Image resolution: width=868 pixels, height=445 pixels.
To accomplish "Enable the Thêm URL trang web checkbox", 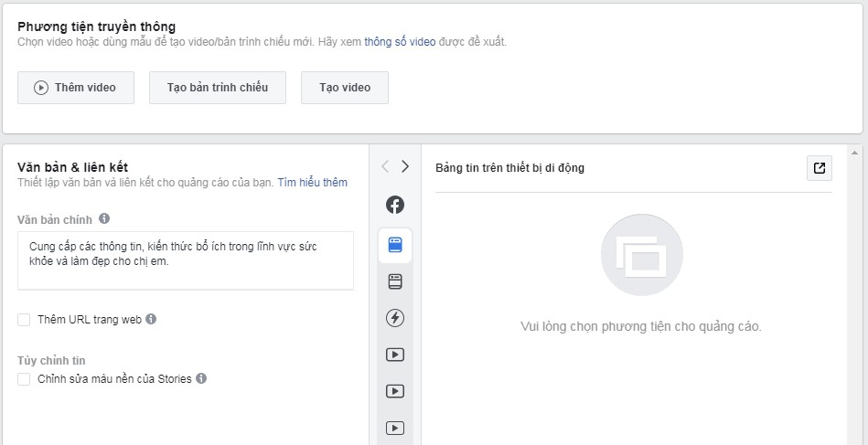I will coord(25,320).
